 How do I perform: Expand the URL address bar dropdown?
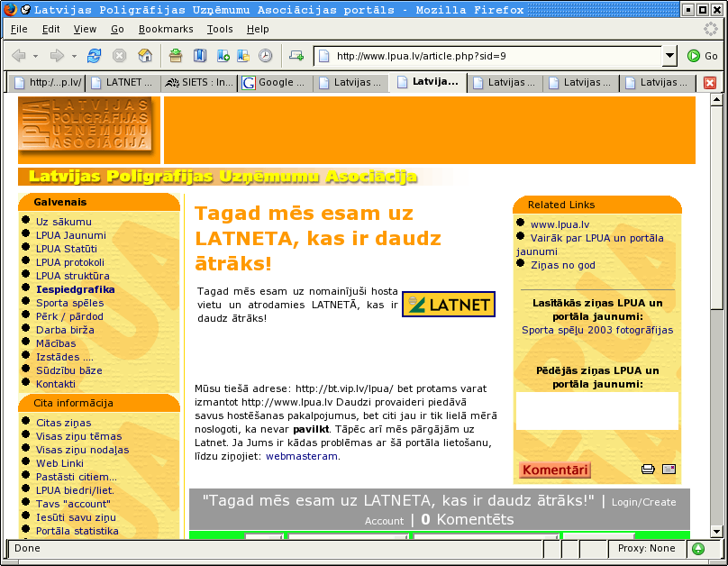669,56
